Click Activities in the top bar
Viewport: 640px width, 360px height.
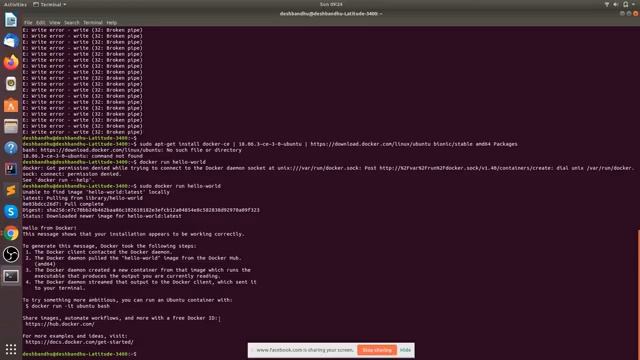tap(15, 4)
